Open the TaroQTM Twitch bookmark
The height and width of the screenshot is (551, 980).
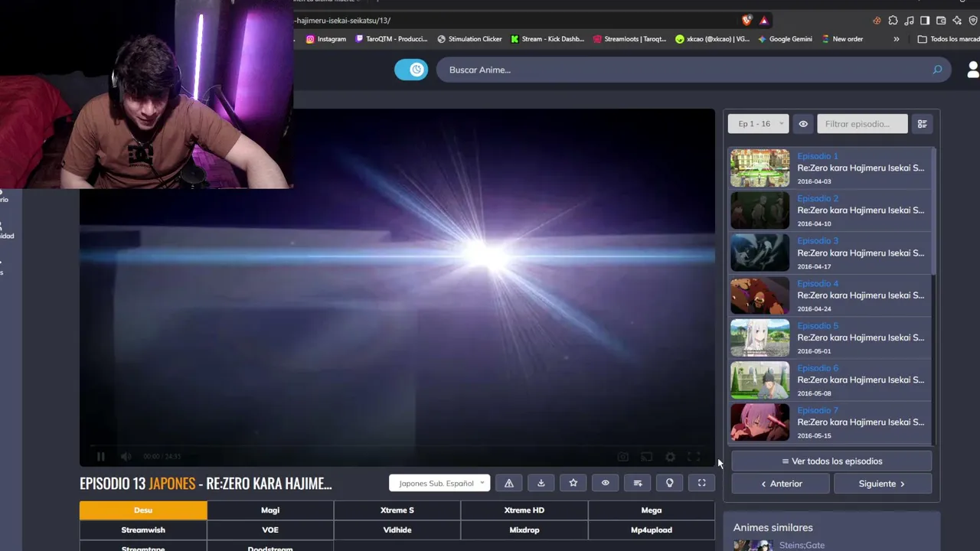[x=392, y=39]
